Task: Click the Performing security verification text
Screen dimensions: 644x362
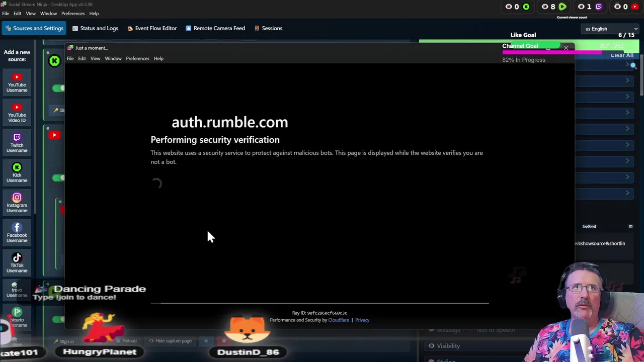Action: click(x=215, y=140)
